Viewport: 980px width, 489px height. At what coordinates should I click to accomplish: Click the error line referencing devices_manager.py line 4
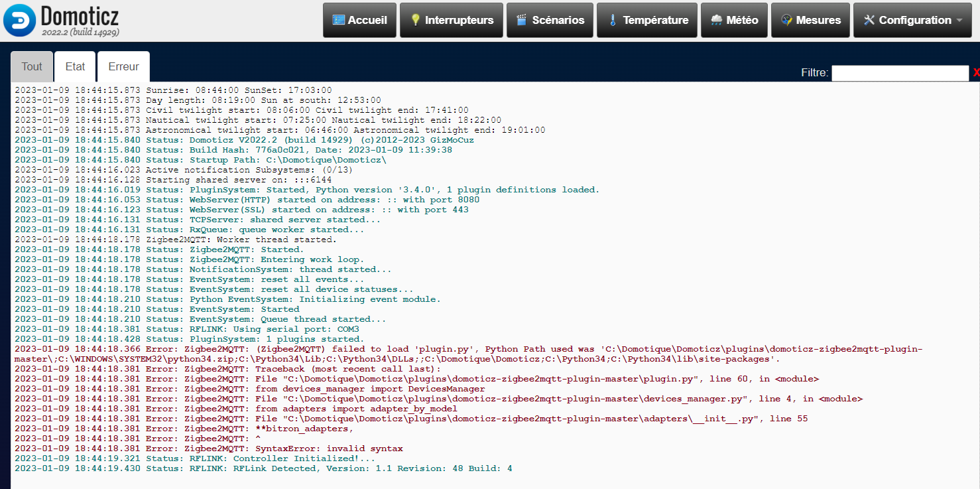tap(438, 399)
